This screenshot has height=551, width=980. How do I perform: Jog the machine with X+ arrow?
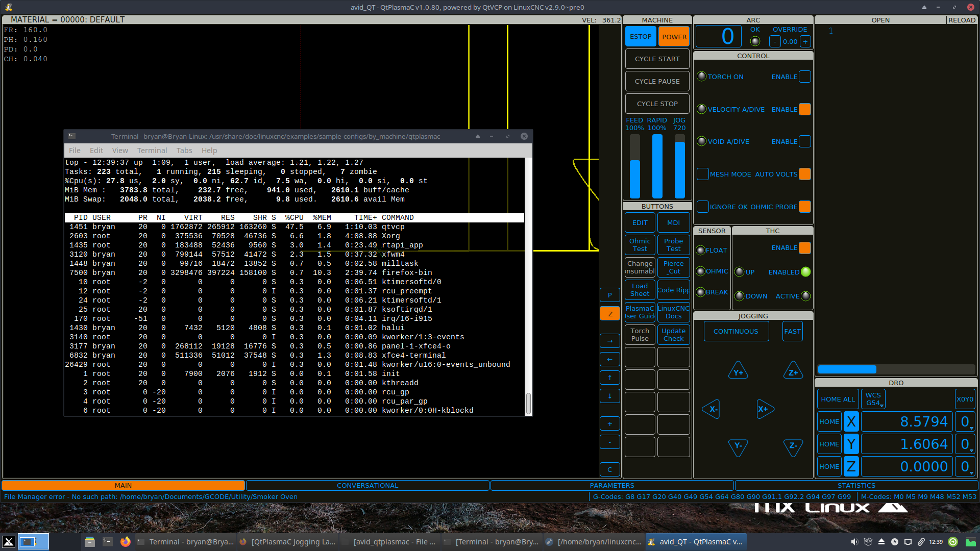(765, 409)
